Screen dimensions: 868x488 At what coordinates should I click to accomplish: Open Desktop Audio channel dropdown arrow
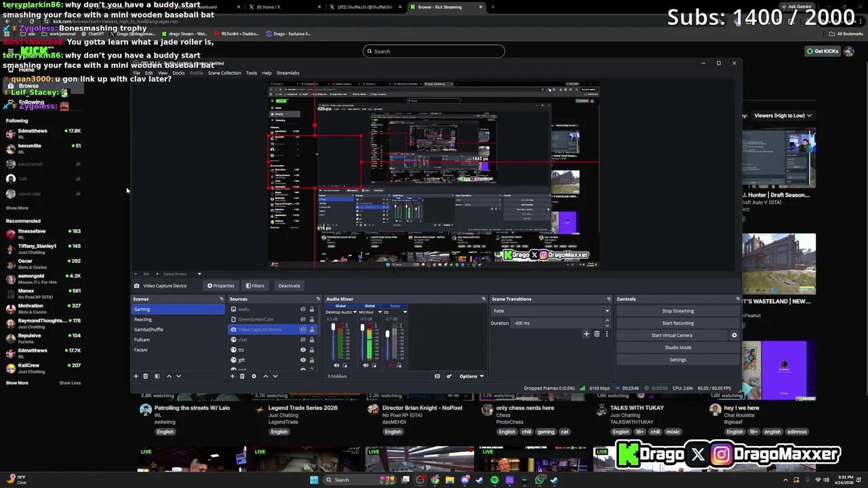(355, 312)
